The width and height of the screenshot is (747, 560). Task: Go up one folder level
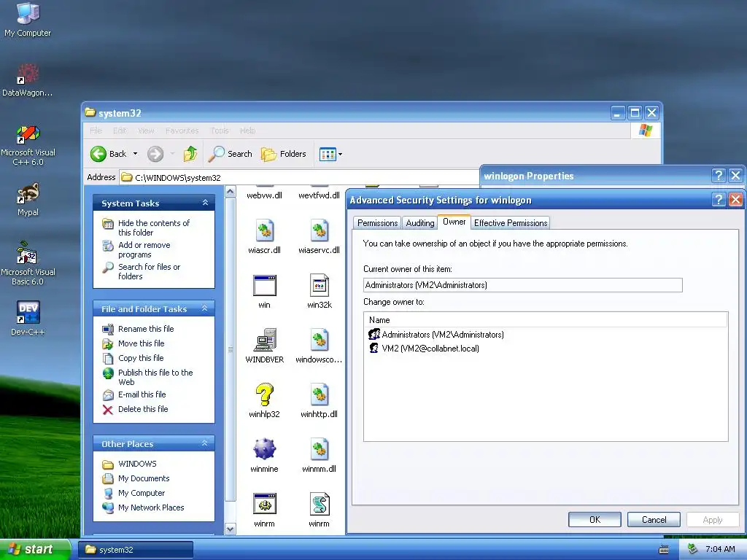pos(190,154)
